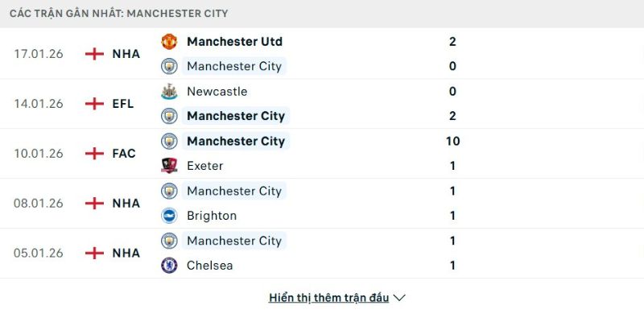
Task: Expand the list with the chevron arrow
Action: tap(399, 298)
